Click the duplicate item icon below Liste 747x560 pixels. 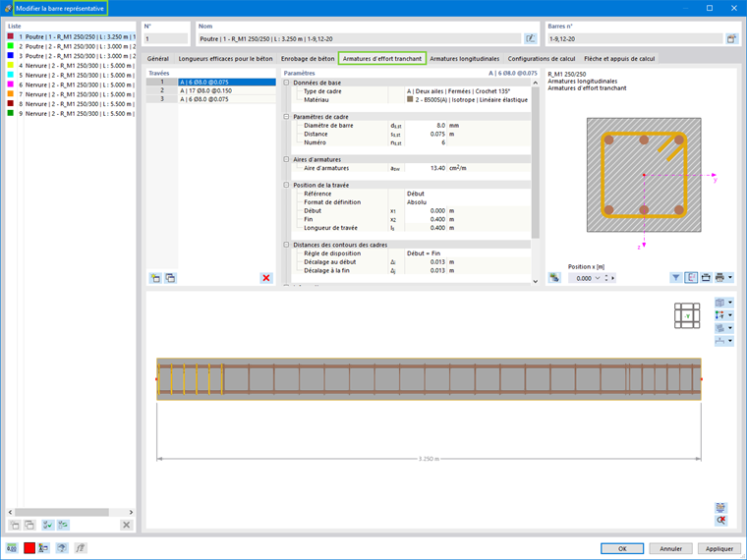pos(29,525)
